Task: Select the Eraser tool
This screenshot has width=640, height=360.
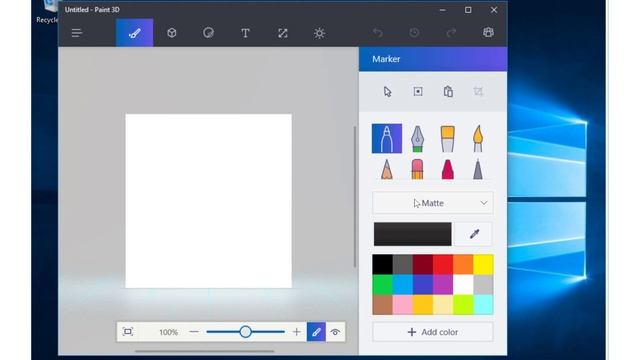Action: (417, 169)
